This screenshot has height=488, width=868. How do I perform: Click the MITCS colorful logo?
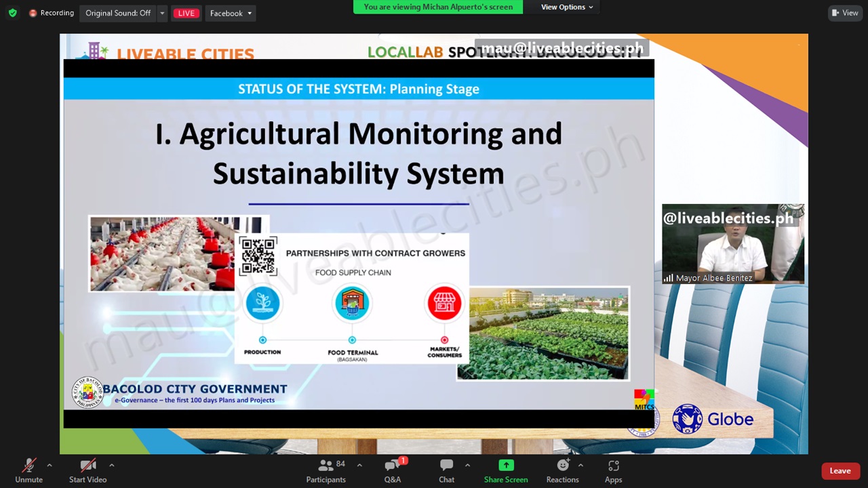(644, 399)
